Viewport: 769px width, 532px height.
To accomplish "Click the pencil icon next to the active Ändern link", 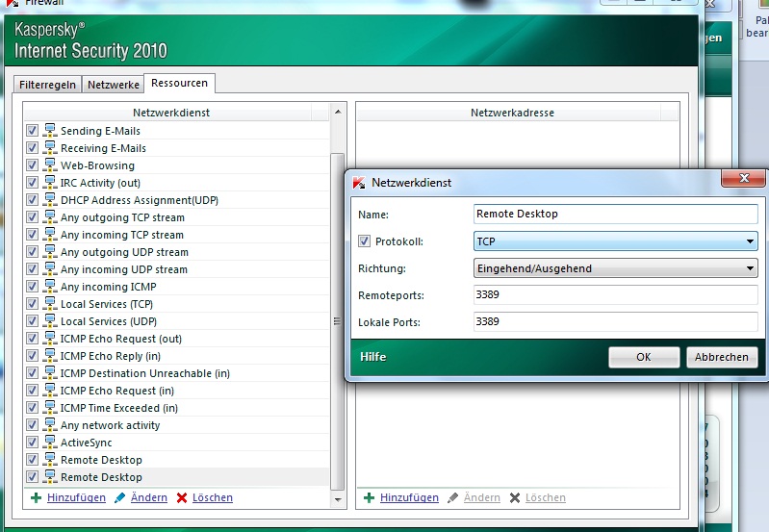I will [119, 498].
